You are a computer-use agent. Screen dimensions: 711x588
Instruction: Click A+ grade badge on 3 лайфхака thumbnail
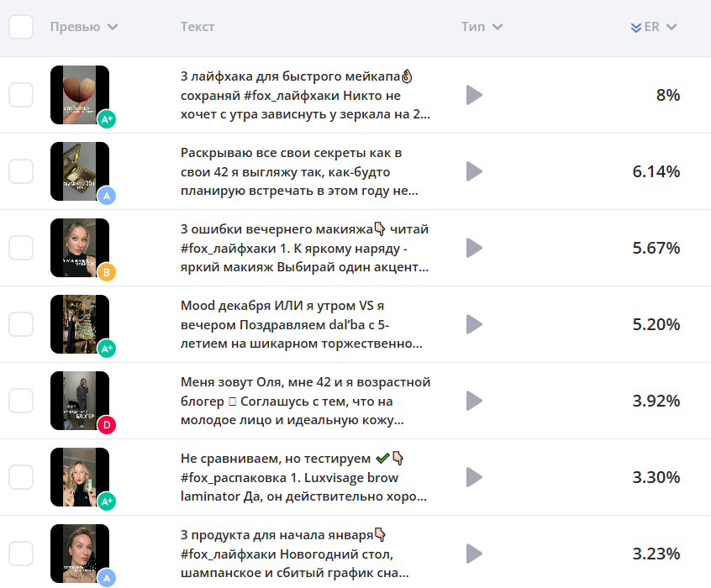pos(107,119)
